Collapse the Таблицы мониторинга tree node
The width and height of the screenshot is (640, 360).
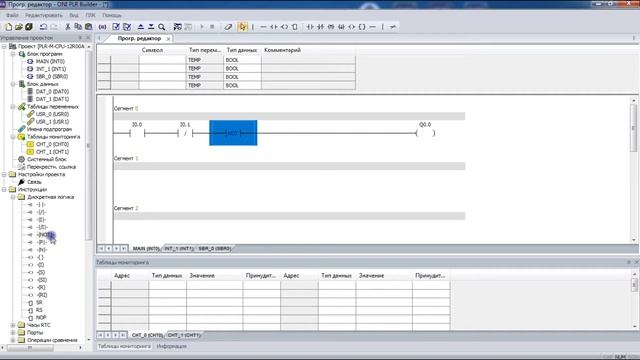[x=13, y=137]
